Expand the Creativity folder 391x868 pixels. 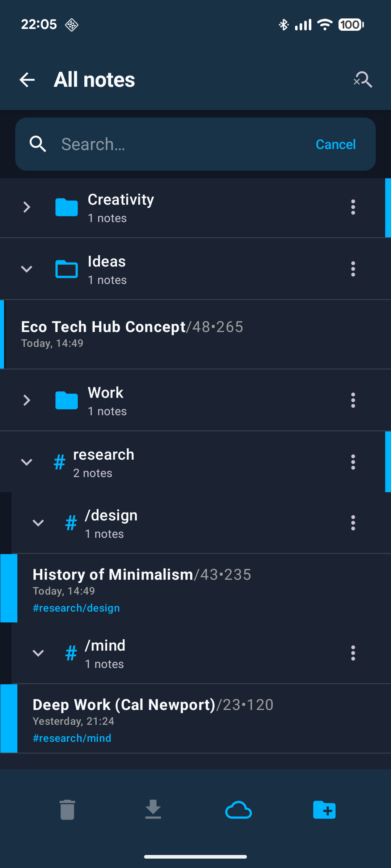(x=27, y=207)
